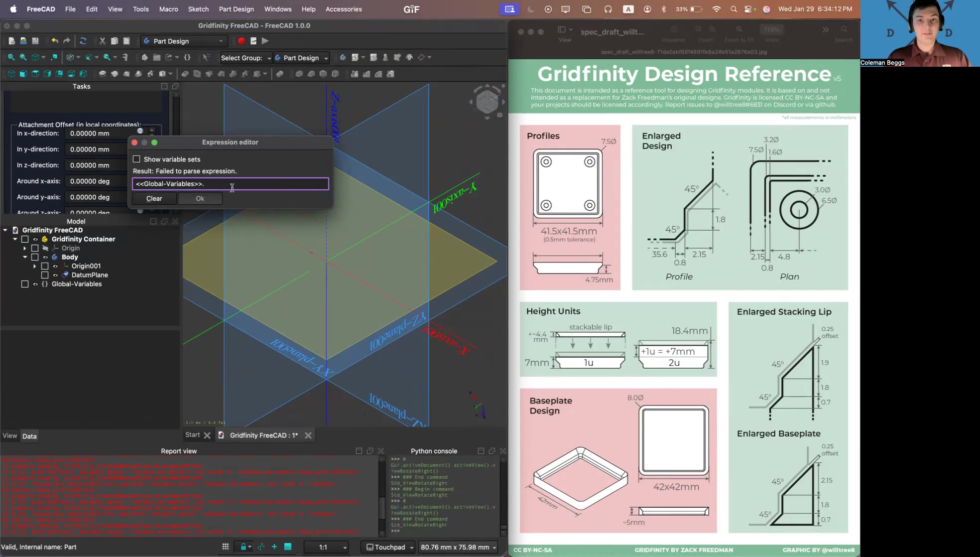
Task: Open the Sketch menu
Action: (198, 9)
